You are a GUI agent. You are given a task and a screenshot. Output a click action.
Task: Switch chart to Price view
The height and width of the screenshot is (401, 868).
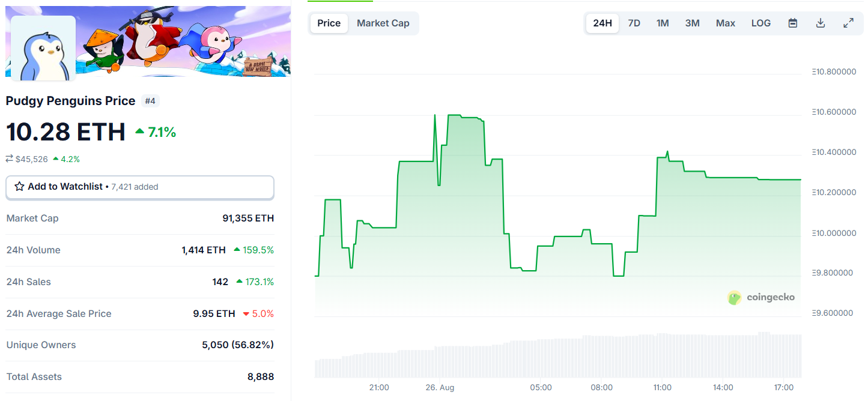click(329, 23)
